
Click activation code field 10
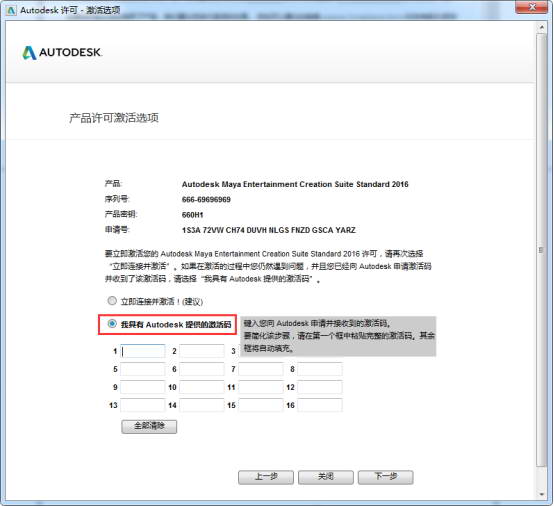pyautogui.click(x=202, y=387)
